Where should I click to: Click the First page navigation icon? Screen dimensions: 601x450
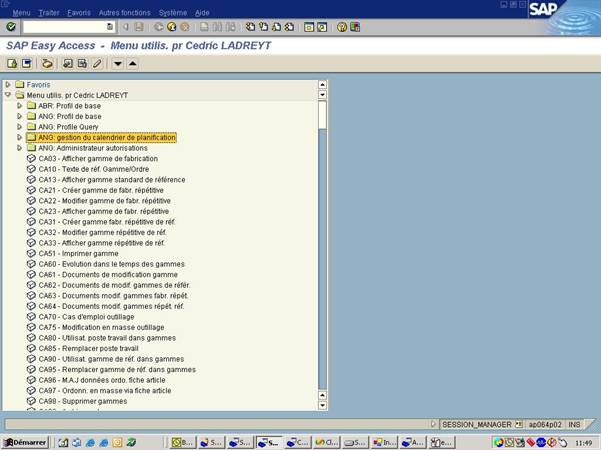pyautogui.click(x=250, y=27)
